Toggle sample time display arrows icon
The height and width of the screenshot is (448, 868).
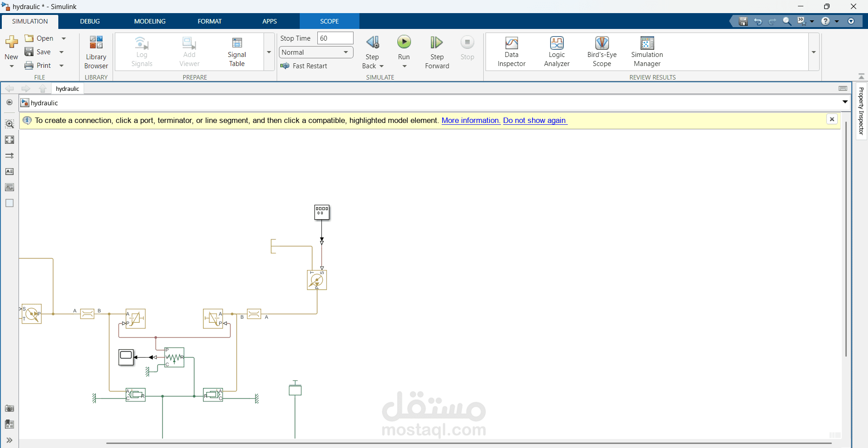pyautogui.click(x=9, y=156)
